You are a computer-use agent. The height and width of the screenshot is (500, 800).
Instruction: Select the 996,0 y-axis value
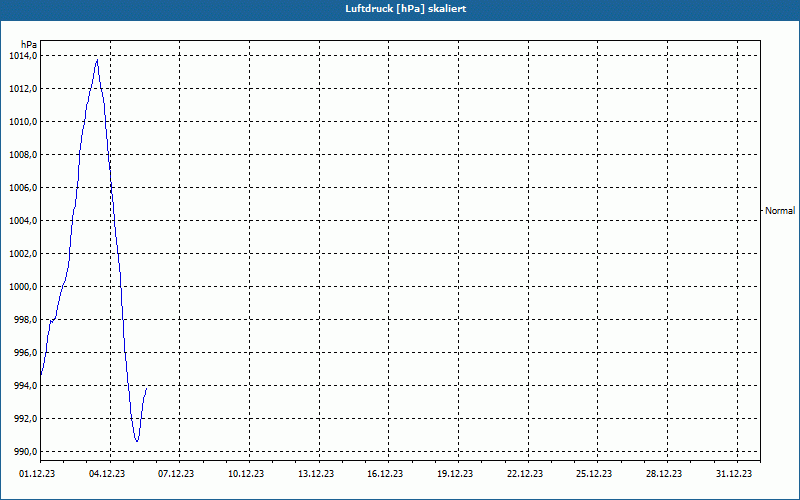25,353
